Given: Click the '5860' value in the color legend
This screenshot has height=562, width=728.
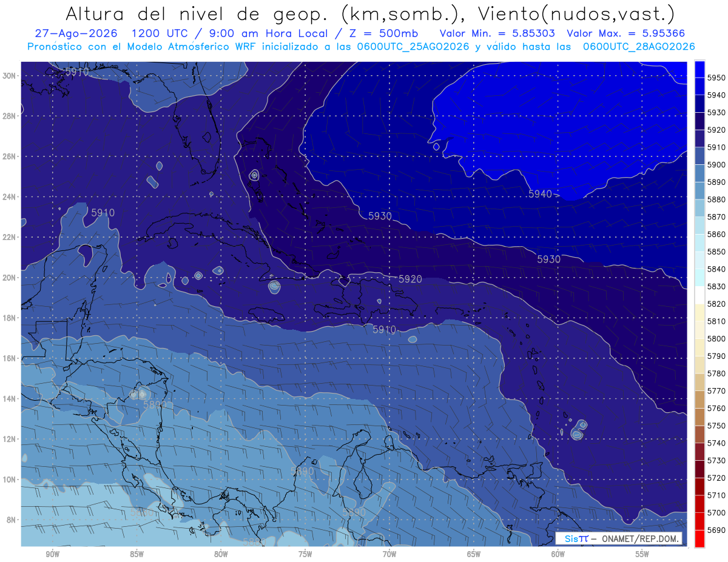Looking at the screenshot, I should point(716,234).
